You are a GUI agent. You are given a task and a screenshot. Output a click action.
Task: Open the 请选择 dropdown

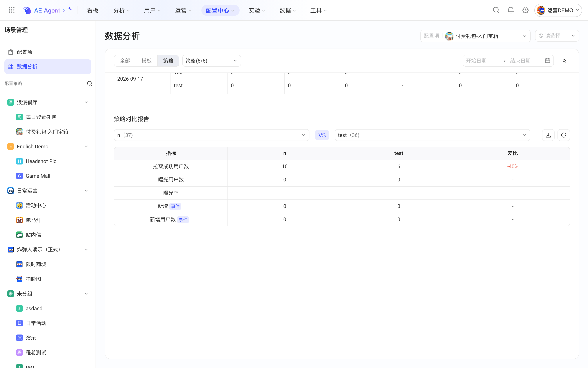tap(557, 36)
